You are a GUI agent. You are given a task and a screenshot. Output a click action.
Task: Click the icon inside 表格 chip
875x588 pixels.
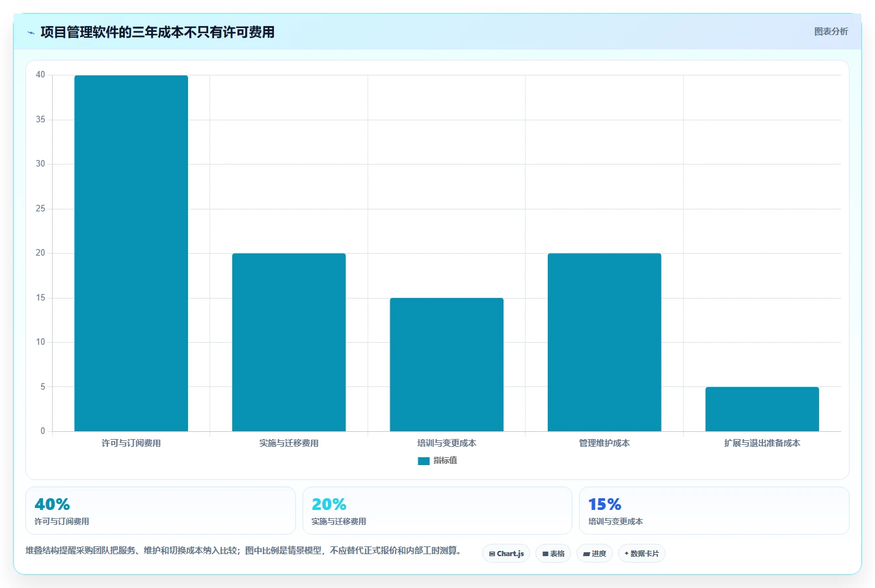(545, 554)
